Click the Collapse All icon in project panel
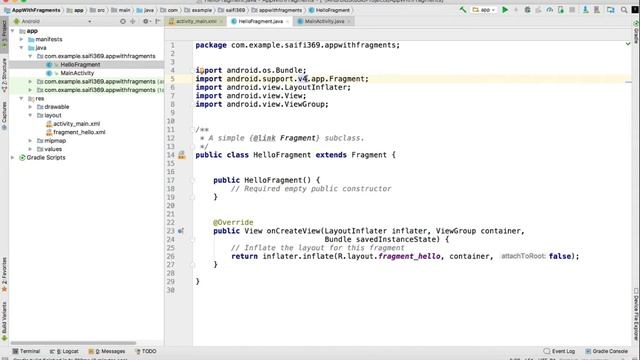The width and height of the screenshot is (640, 360). 133,21
